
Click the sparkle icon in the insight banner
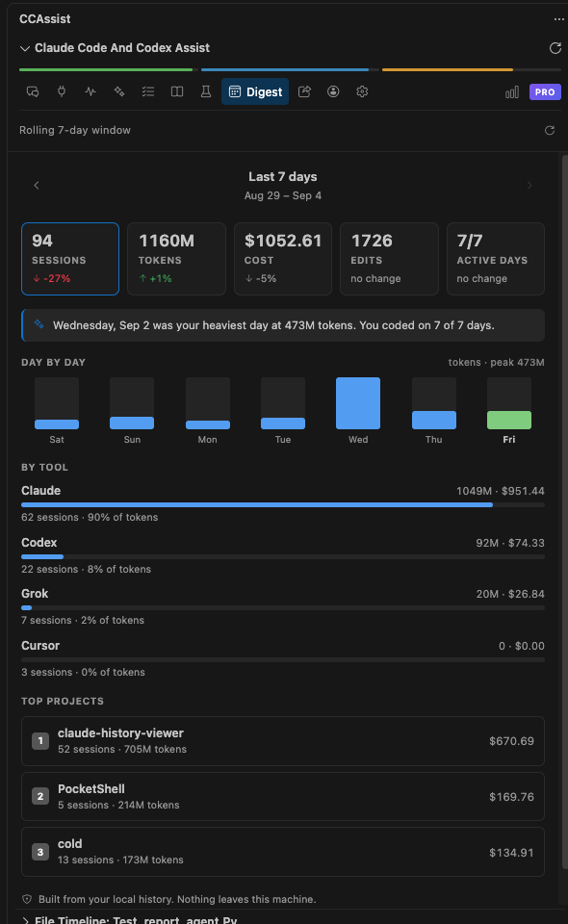point(39,324)
